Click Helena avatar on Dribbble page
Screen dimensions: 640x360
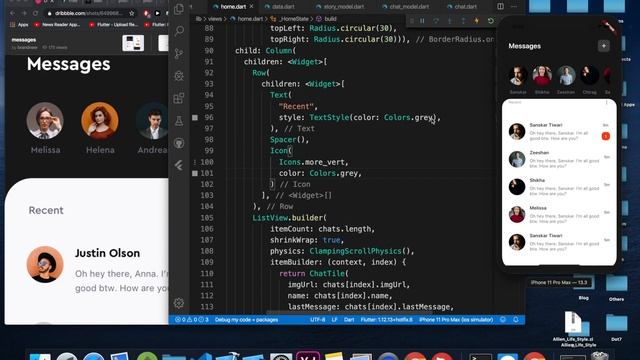point(100,120)
